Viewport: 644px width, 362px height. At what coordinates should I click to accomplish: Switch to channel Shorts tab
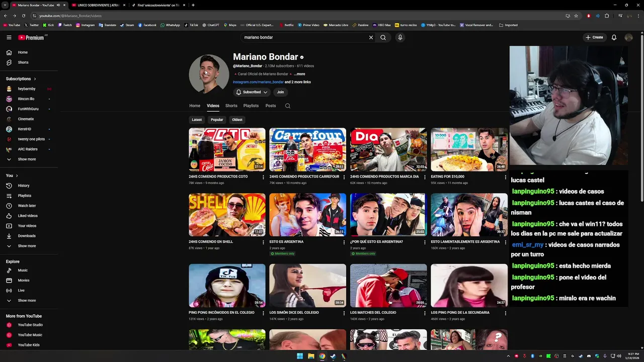point(231,106)
